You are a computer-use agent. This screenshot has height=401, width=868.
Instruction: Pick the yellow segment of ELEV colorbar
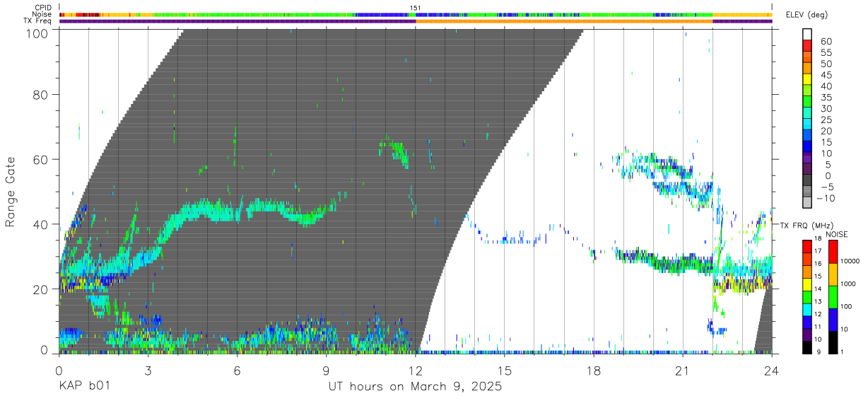(807, 79)
